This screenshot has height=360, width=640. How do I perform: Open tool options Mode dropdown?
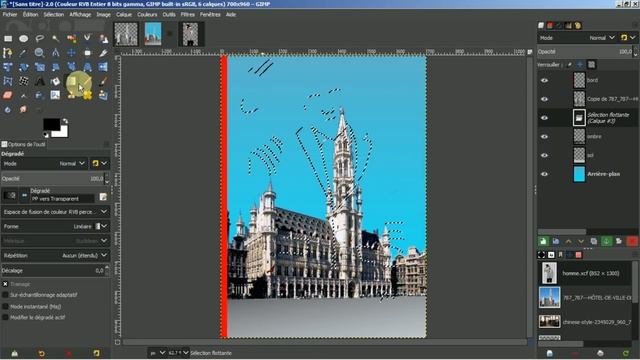[x=45, y=164]
